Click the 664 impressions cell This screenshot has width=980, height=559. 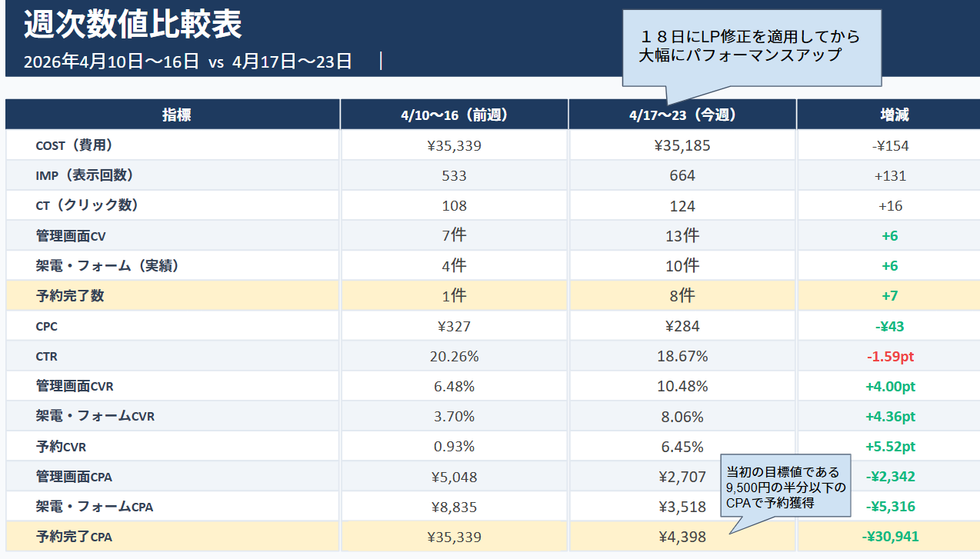point(682,175)
